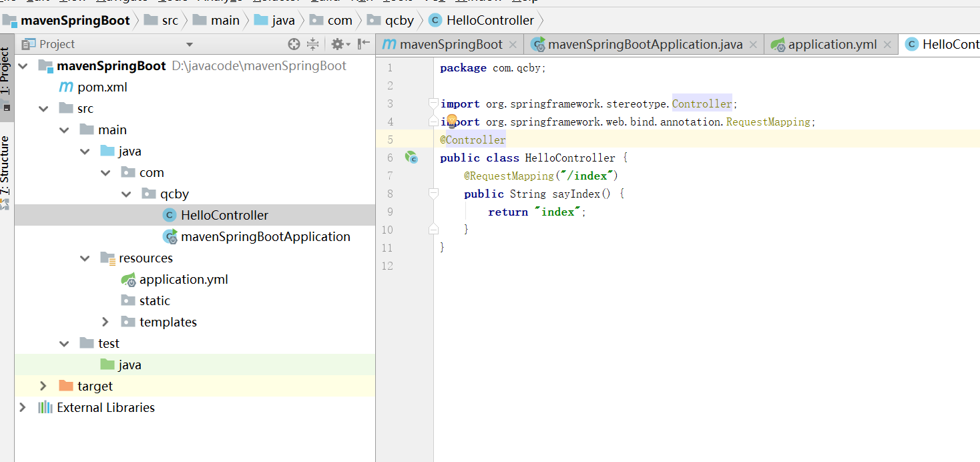Click line number 1 in the gutter

390,67
